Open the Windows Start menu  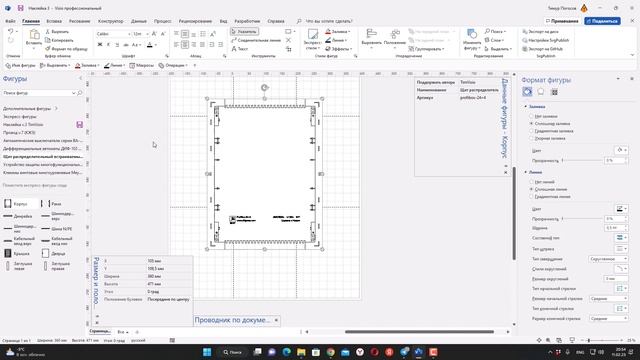(x=207, y=352)
